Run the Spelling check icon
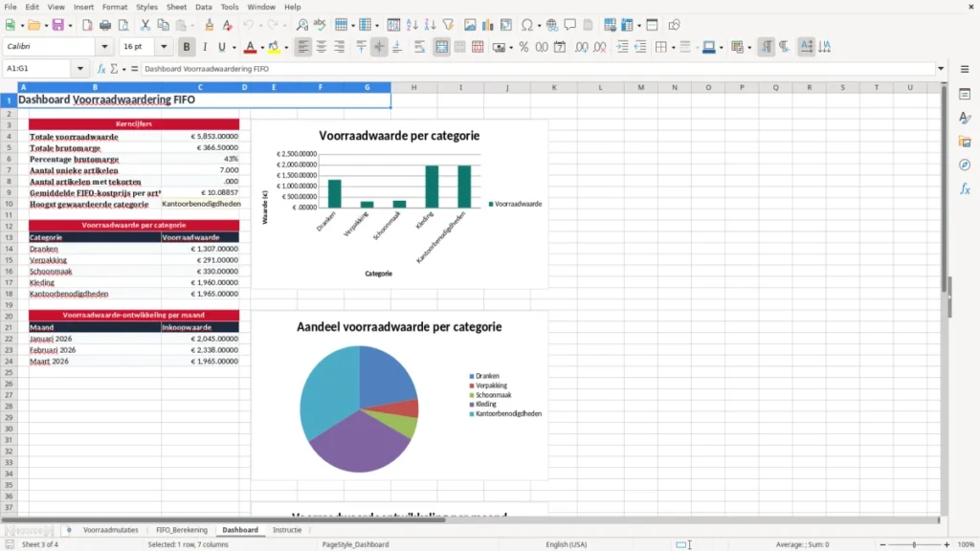Screen dimensions: 980x551 pos(320,25)
